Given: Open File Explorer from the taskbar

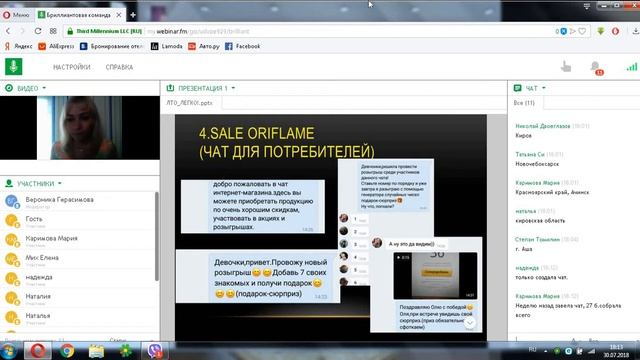Looking at the screenshot, I should pos(96,351).
